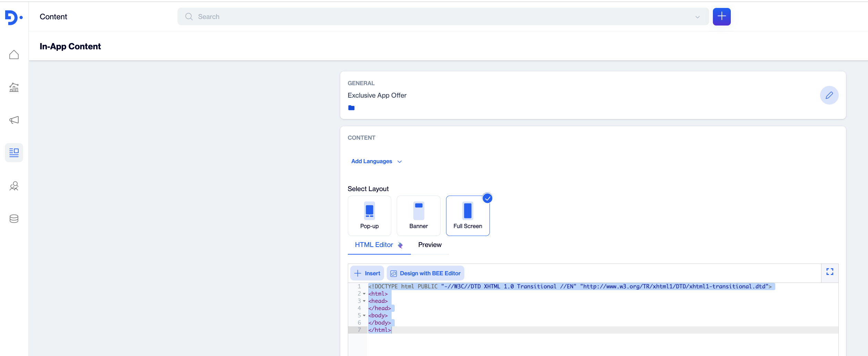This screenshot has height=356, width=868.
Task: Click the DOCTYPE line in code editor
Action: (571, 287)
